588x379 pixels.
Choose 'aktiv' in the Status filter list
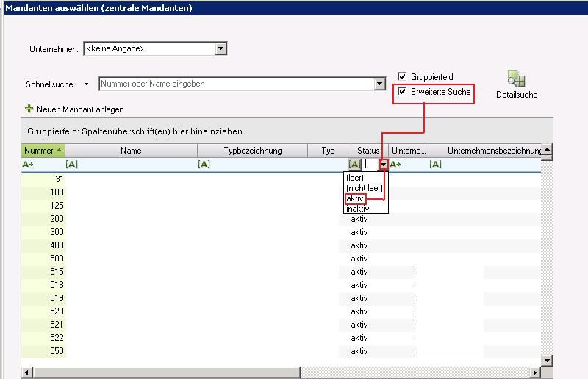click(x=355, y=198)
